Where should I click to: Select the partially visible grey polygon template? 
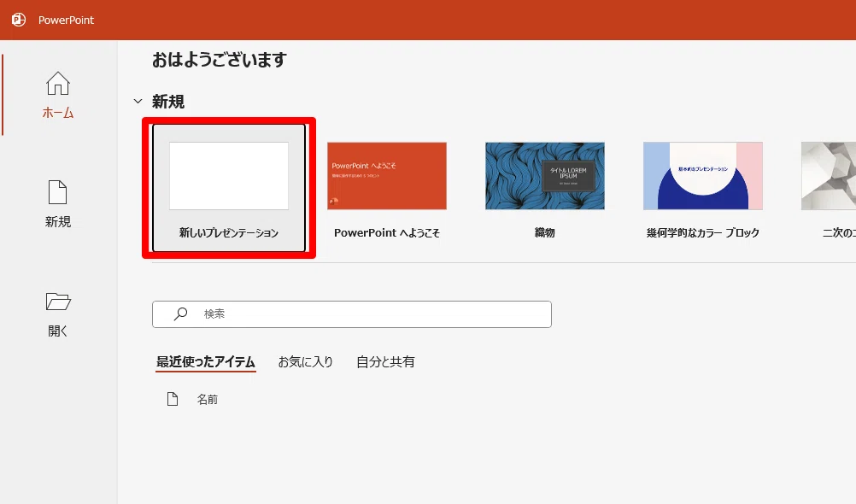click(828, 176)
